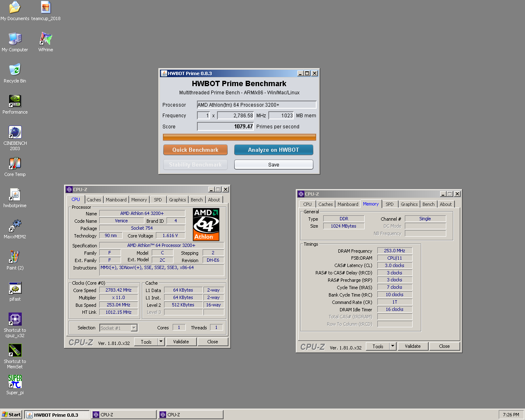The image size is (525, 420).
Task: Open the Shortcut to MemSet icon
Action: pos(15,356)
